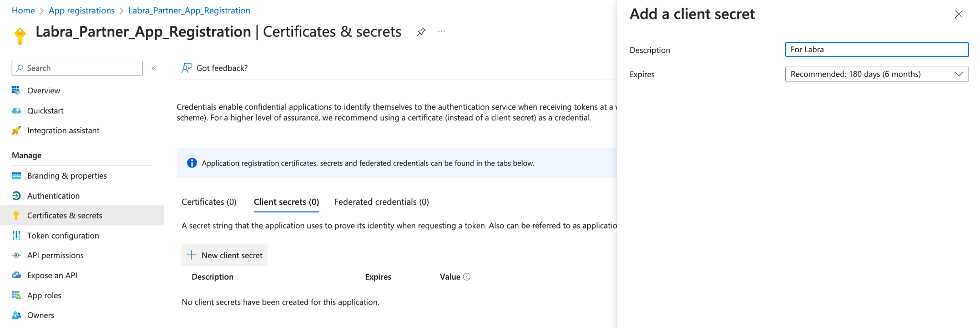This screenshot has width=980, height=328.
Task: Select Certificates & secrets menu item
Action: 82,215
